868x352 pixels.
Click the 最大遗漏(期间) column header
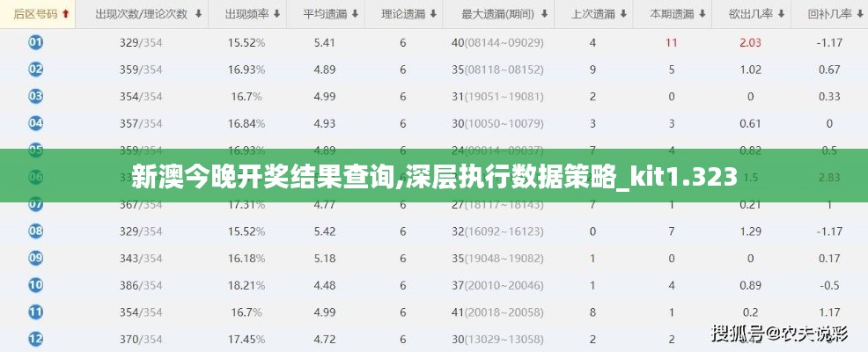(x=497, y=14)
